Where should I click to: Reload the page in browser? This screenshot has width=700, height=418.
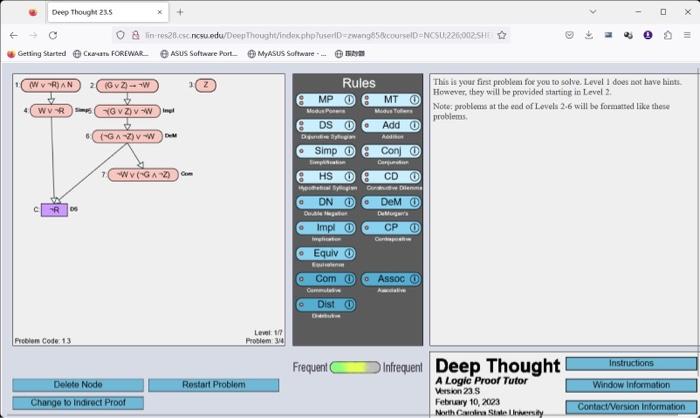pyautogui.click(x=53, y=35)
